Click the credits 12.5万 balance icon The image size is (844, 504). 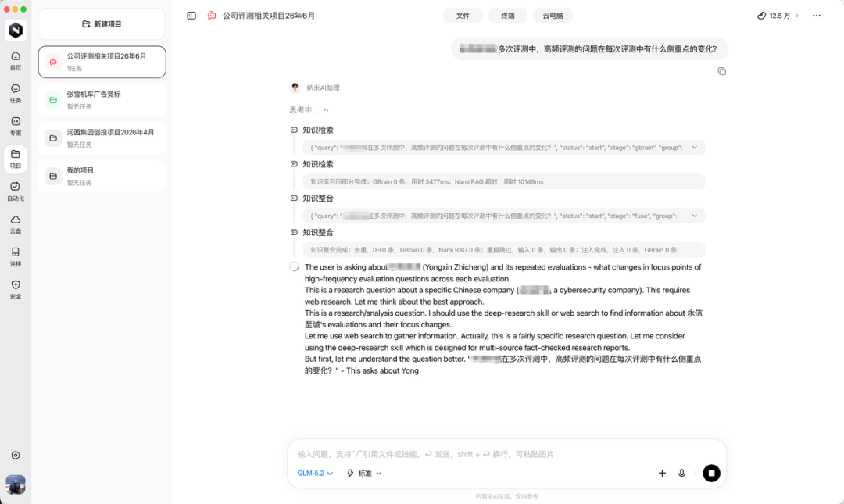pos(761,16)
